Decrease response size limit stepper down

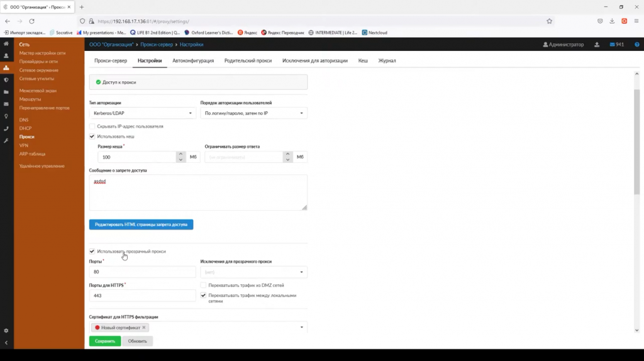(x=287, y=160)
